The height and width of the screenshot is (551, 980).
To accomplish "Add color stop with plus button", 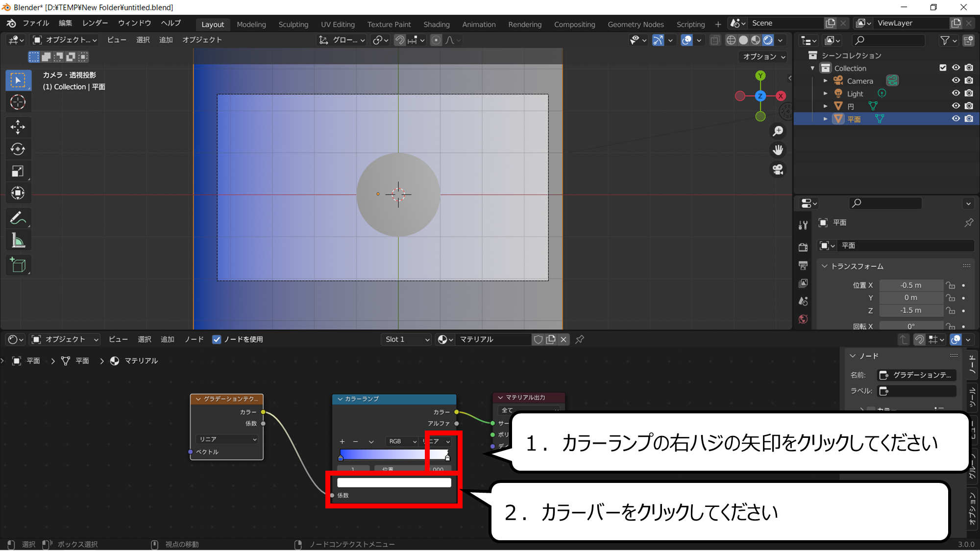I will [342, 441].
